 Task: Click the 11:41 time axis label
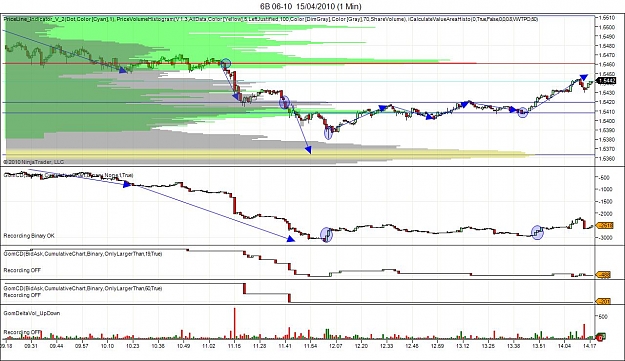tap(285, 346)
